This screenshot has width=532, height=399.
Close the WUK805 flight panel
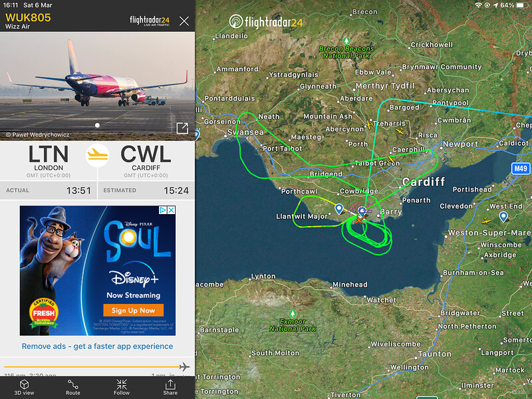click(184, 21)
